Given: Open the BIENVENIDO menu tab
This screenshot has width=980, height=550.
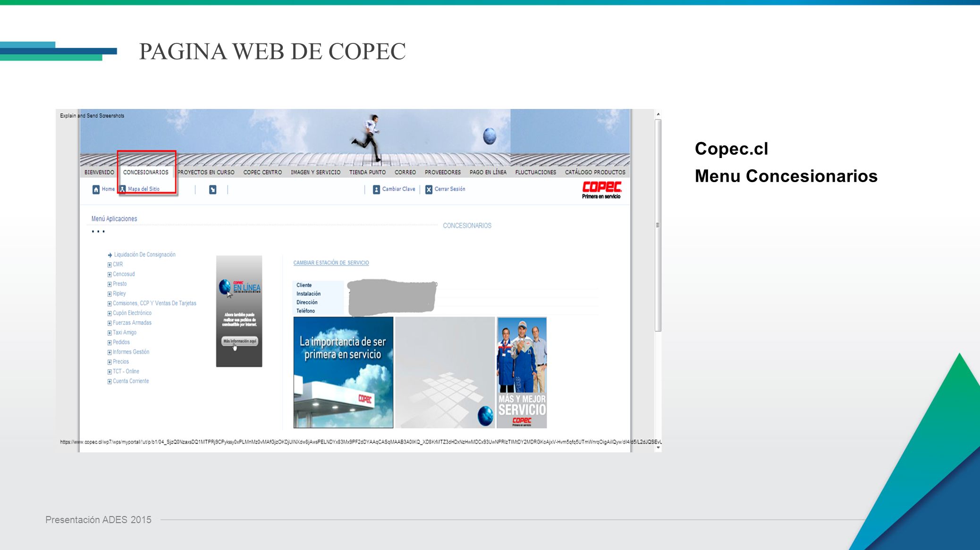Looking at the screenshot, I should point(99,172).
